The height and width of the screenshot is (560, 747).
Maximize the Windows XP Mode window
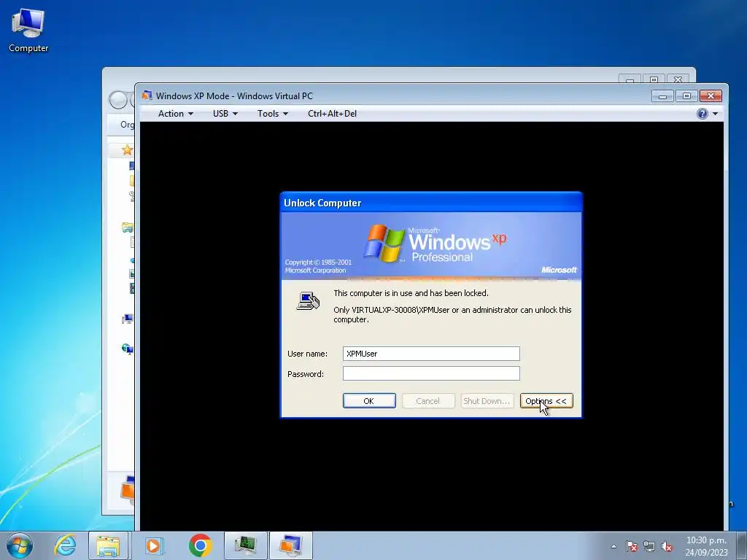(x=686, y=96)
